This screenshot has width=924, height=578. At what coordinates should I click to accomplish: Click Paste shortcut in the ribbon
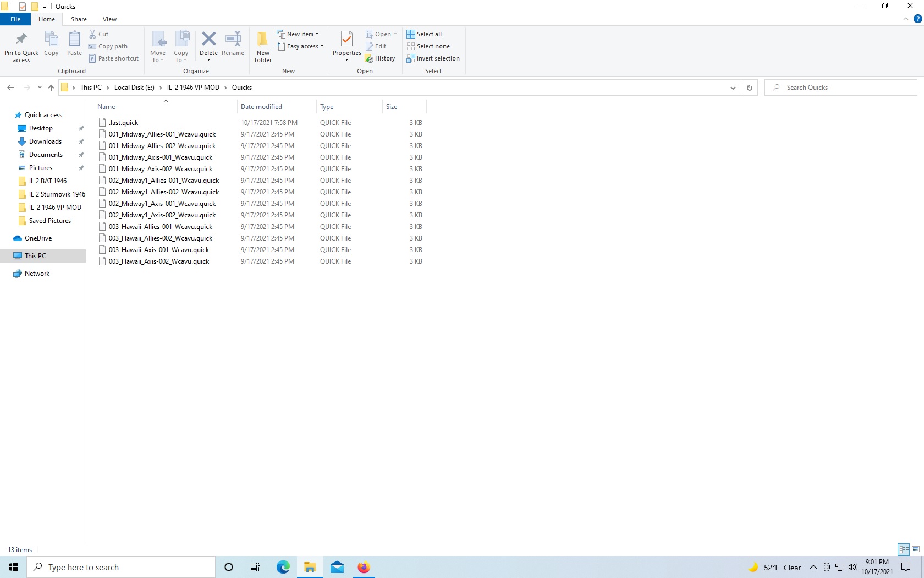[114, 58]
